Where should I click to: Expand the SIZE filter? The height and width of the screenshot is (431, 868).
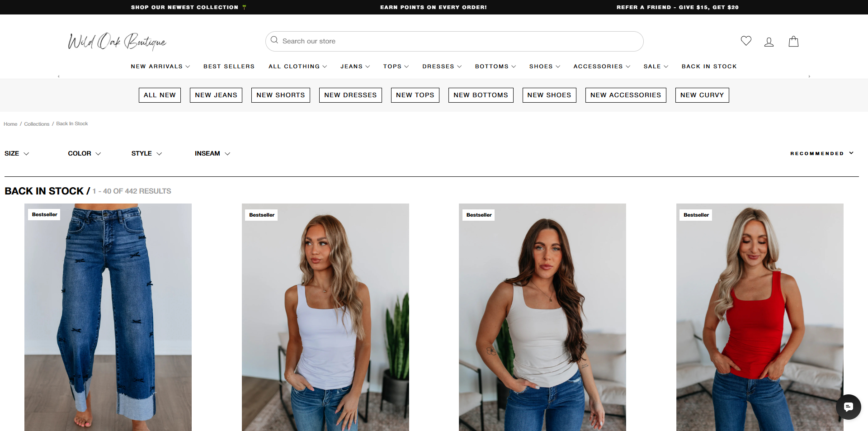(16, 153)
